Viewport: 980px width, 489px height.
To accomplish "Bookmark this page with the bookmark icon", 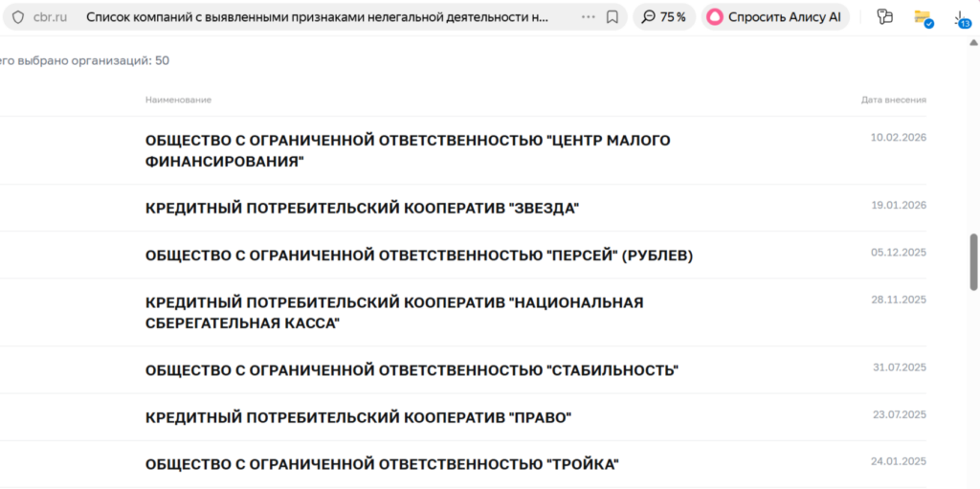I will [612, 17].
